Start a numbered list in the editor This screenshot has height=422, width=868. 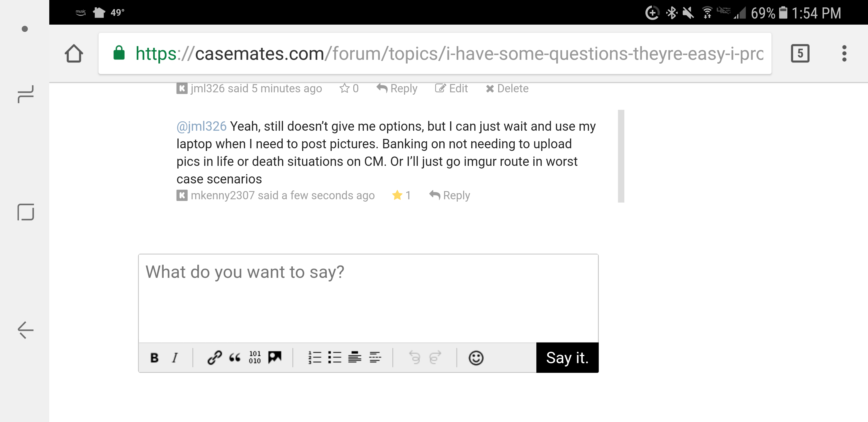[x=315, y=358]
